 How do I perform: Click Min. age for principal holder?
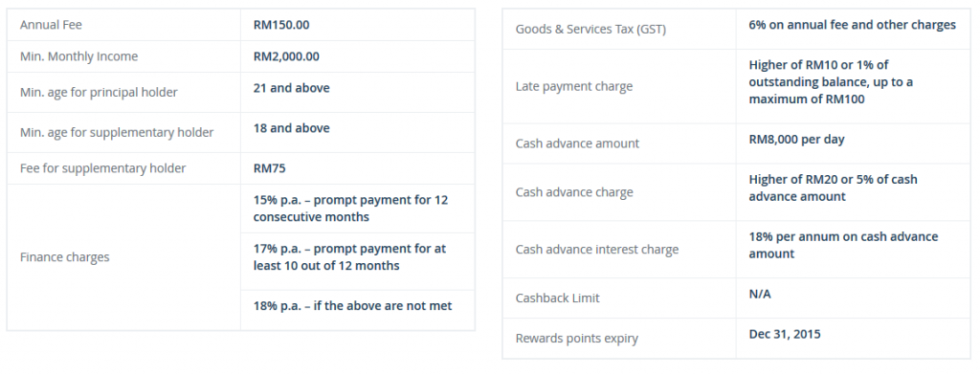(99, 93)
